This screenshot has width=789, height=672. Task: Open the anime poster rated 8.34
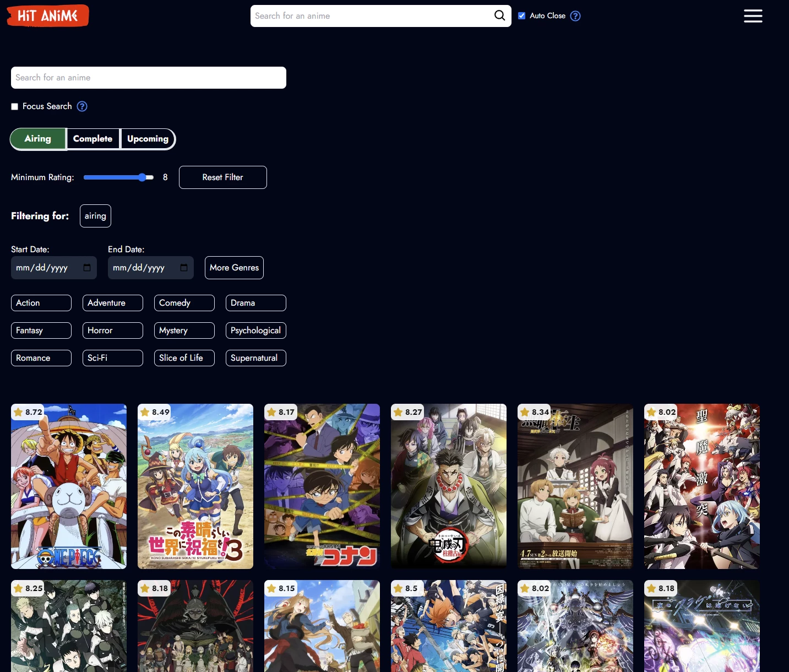coord(575,486)
